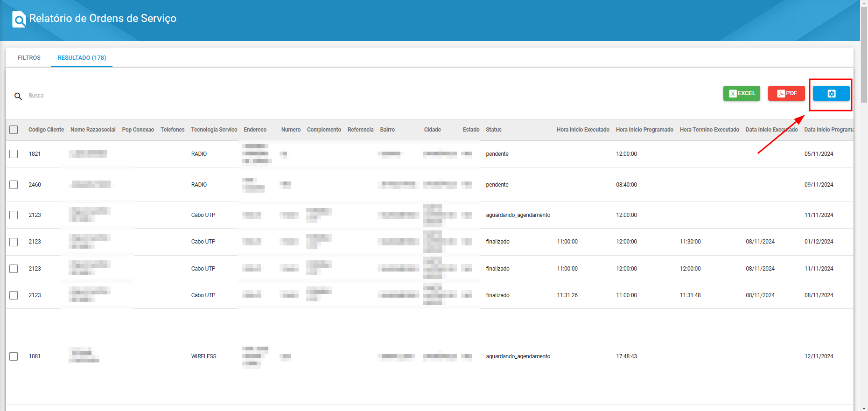
Task: Click the report logo icon in header
Action: 19,19
